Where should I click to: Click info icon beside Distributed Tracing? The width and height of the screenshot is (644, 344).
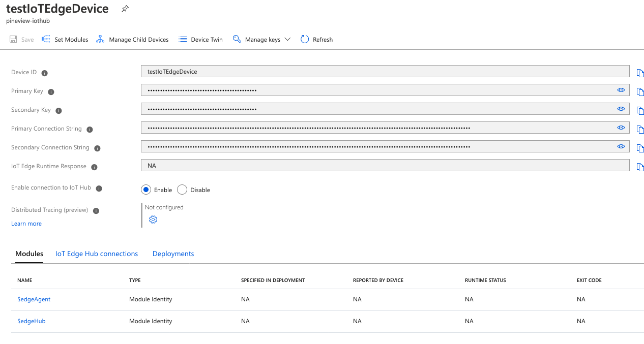96,210
